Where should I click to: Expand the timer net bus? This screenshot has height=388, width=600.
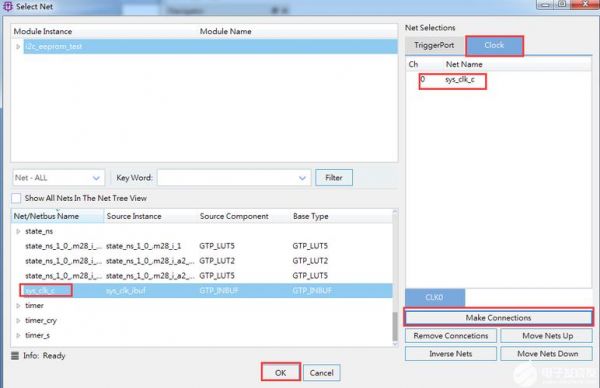pyautogui.click(x=18, y=305)
